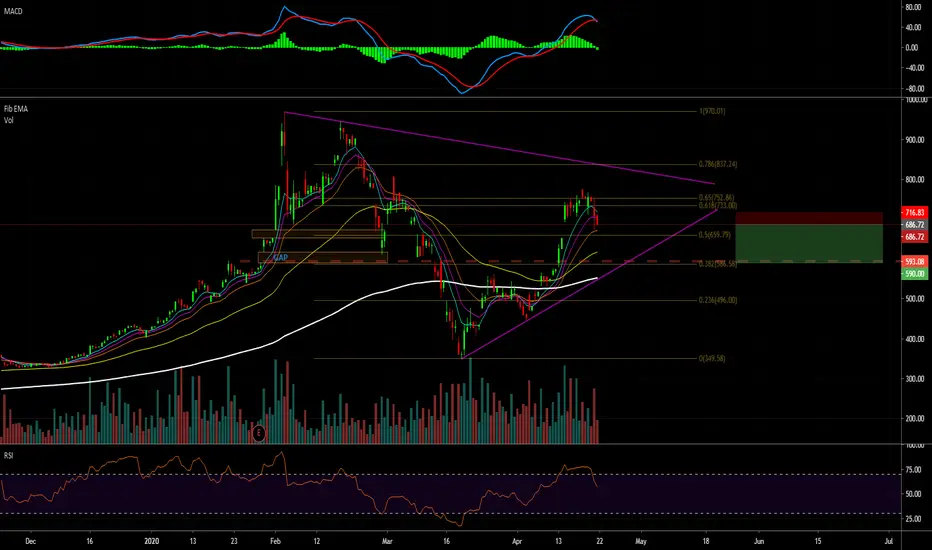Click the 23 date label on time axis
Viewport: 932px width, 550px height.
coord(234,542)
